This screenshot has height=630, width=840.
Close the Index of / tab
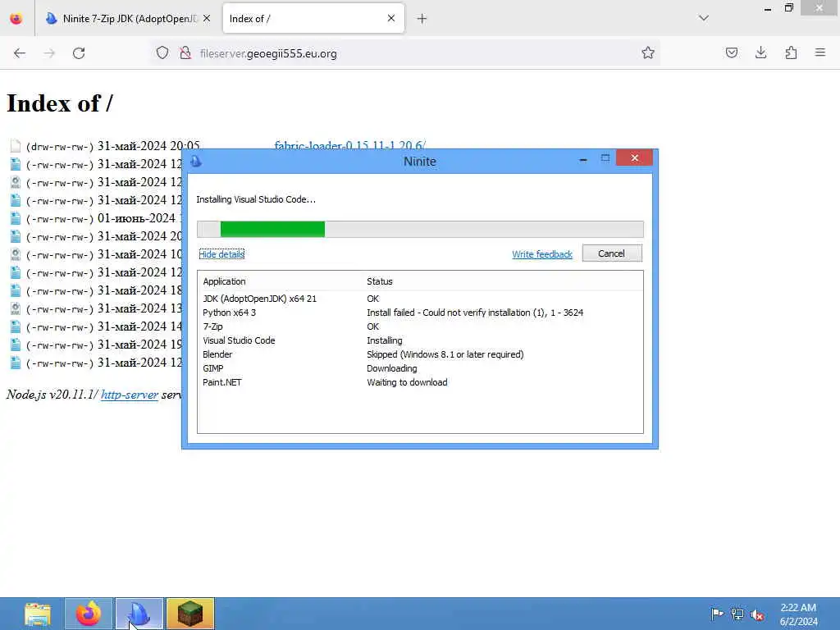coord(391,18)
